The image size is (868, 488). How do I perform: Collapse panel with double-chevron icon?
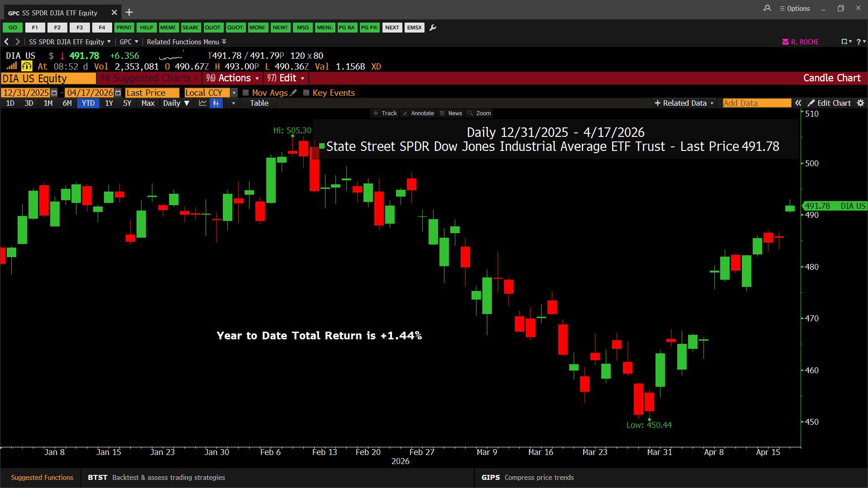(x=798, y=103)
